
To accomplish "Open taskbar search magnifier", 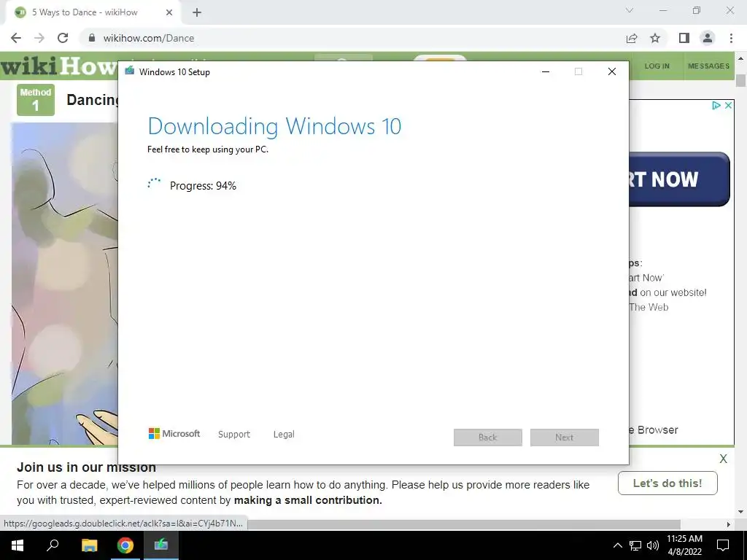I will click(x=53, y=545).
